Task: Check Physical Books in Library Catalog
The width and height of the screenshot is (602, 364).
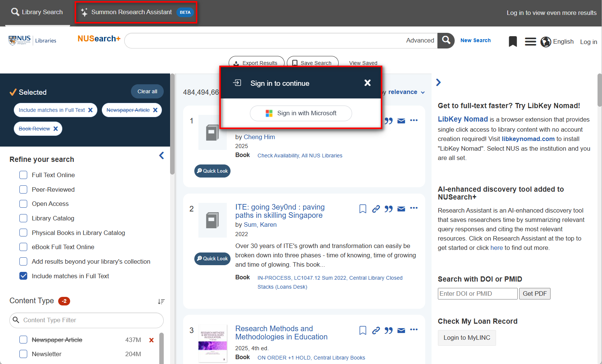Action: pyautogui.click(x=23, y=233)
